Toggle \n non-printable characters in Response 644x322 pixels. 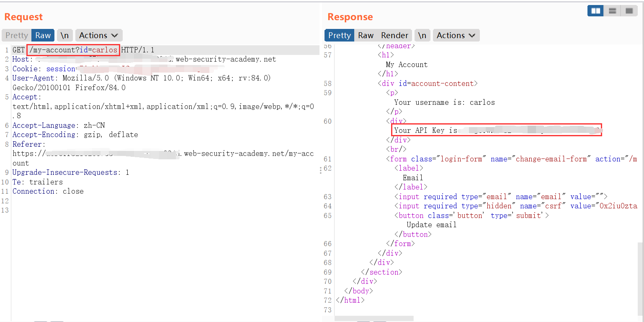(422, 36)
